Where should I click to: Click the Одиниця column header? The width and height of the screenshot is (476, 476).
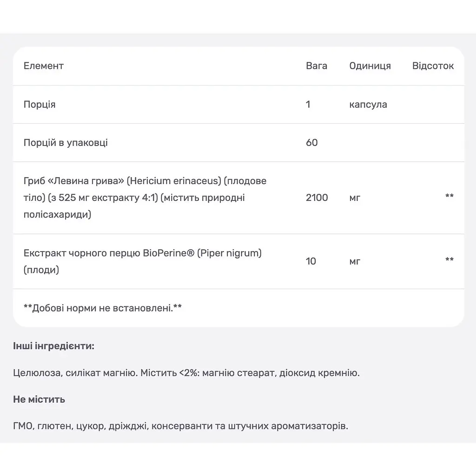[370, 66]
